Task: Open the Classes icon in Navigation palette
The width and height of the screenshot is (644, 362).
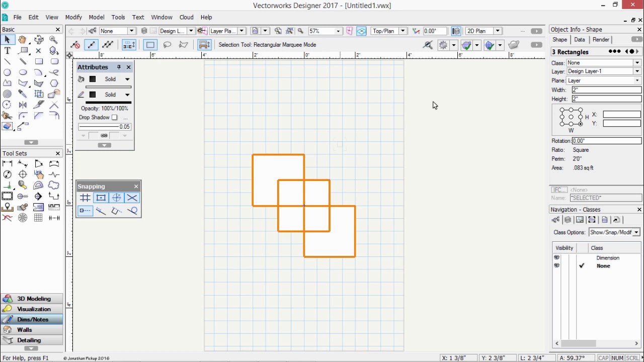Action: pyautogui.click(x=555, y=220)
